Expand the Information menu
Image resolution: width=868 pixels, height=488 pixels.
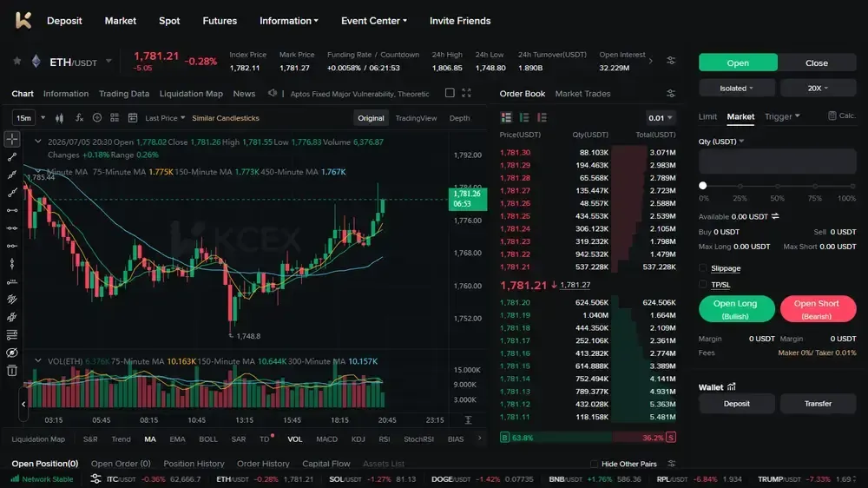[x=289, y=21]
